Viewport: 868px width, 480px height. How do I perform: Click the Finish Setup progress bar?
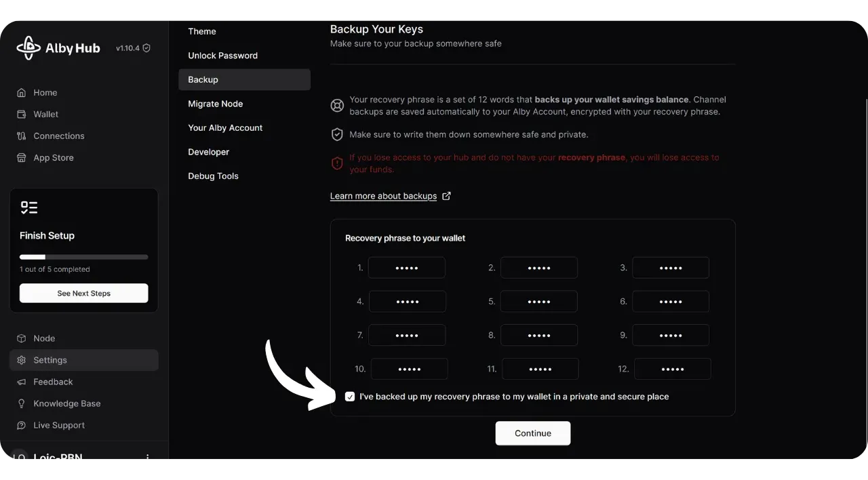pyautogui.click(x=84, y=257)
